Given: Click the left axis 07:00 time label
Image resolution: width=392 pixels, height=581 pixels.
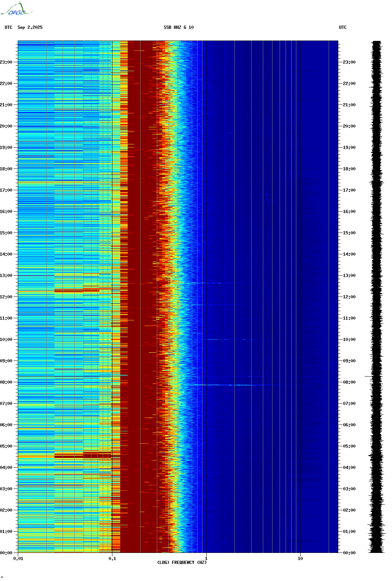Looking at the screenshot, I should [6, 404].
